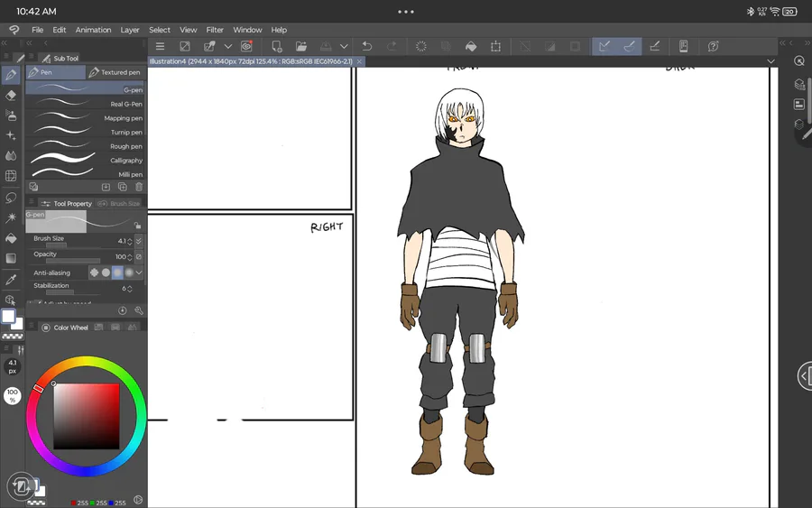812x508 pixels.
Task: Expand the anti-aliasing dropdown arrow
Action: click(x=139, y=272)
